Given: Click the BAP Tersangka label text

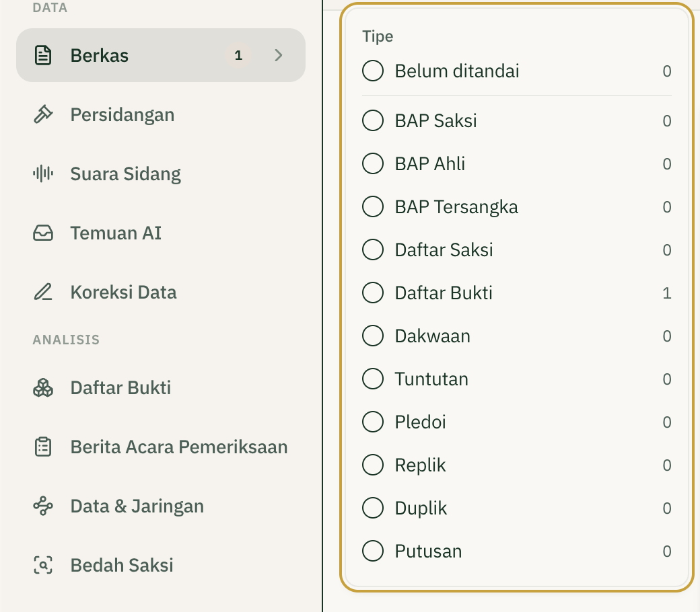Looking at the screenshot, I should [x=456, y=207].
